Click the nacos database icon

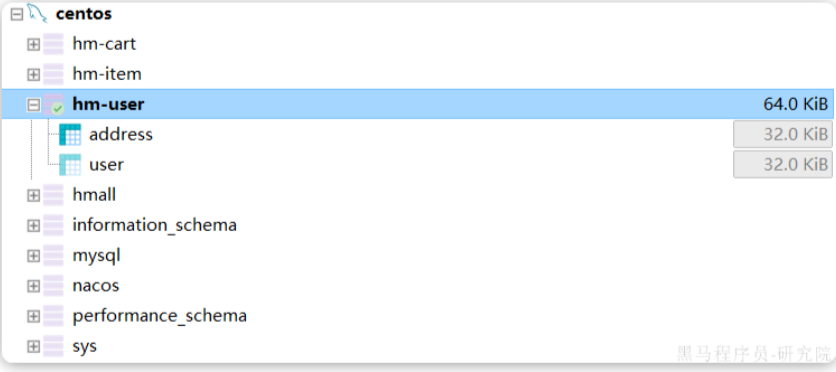pyautogui.click(x=53, y=286)
